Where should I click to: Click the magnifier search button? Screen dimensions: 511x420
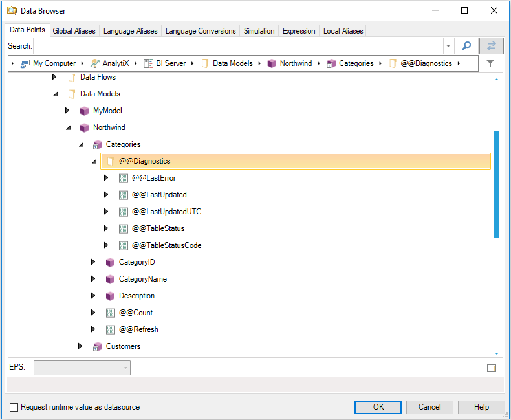[x=466, y=46]
